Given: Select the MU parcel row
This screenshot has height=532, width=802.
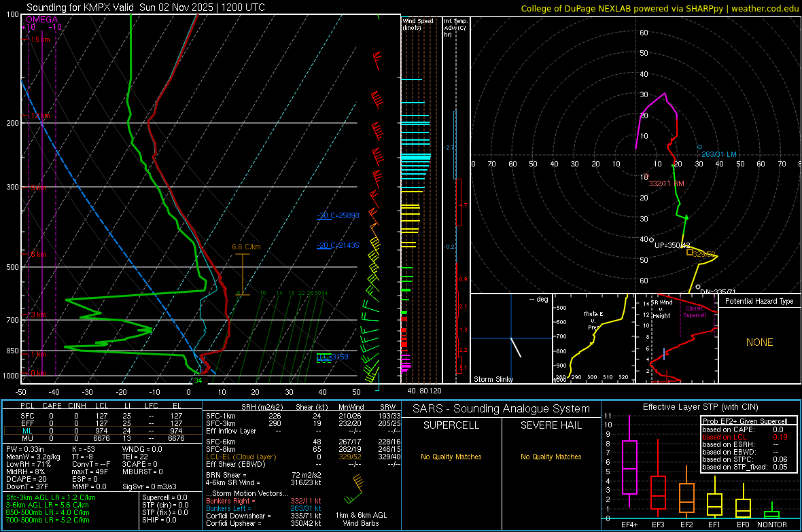Looking at the screenshot, I should tap(103, 438).
